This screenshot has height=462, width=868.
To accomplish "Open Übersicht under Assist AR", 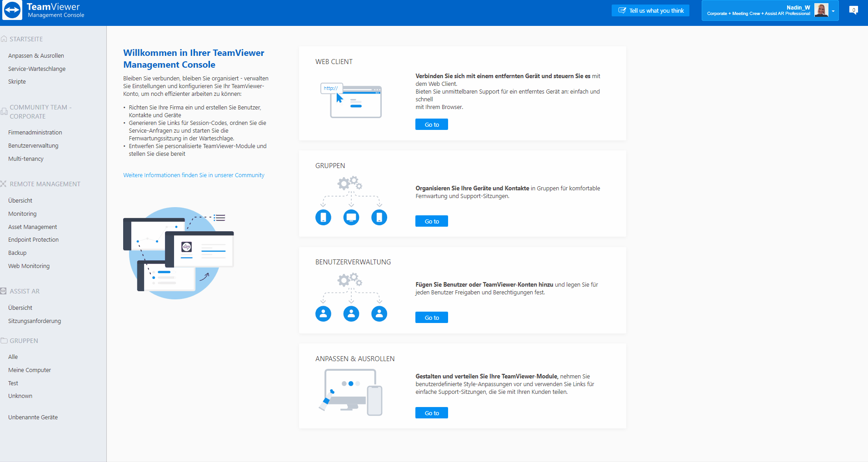I will [x=20, y=308].
